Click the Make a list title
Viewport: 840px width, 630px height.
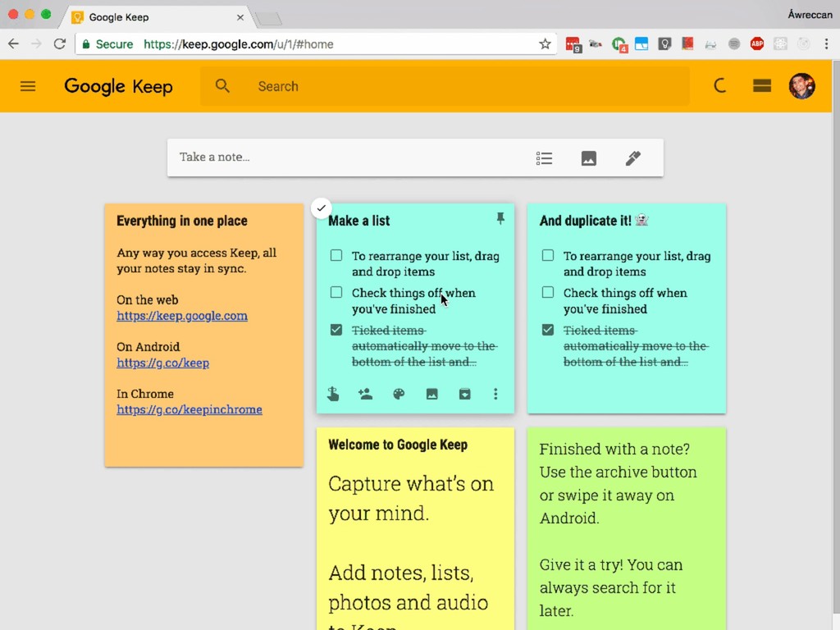(x=359, y=221)
